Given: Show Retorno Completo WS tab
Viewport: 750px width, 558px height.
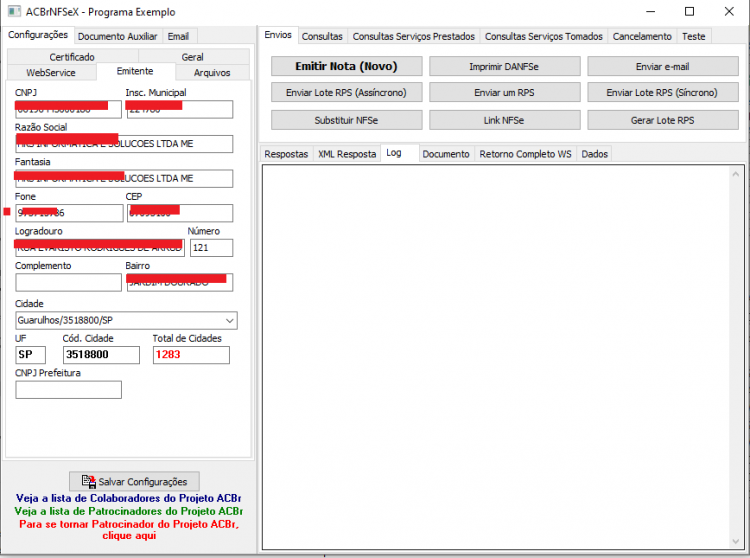Looking at the screenshot, I should click(x=525, y=154).
